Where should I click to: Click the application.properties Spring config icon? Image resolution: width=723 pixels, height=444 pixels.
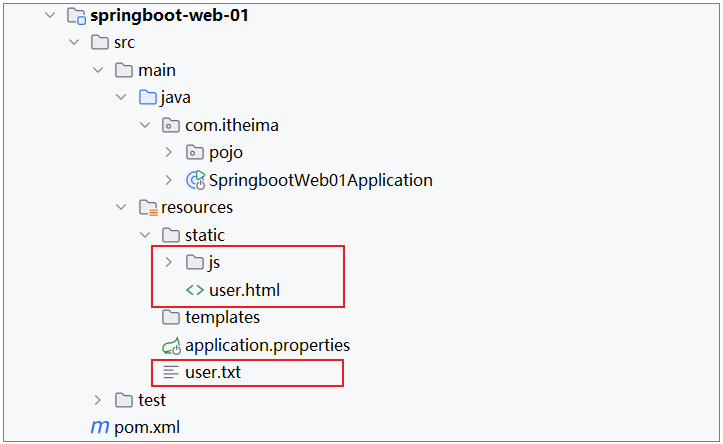click(x=170, y=345)
